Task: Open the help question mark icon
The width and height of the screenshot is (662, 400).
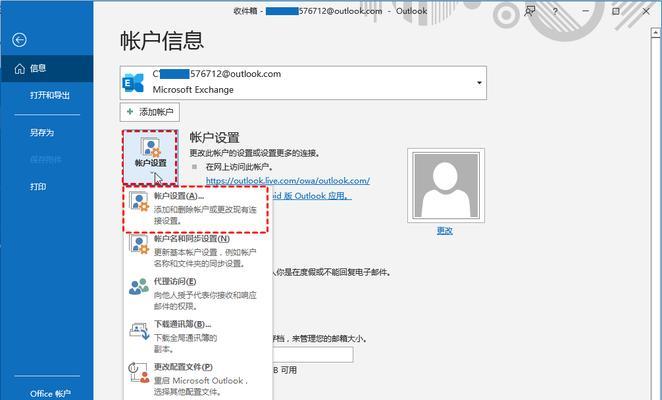Action: click(x=556, y=11)
